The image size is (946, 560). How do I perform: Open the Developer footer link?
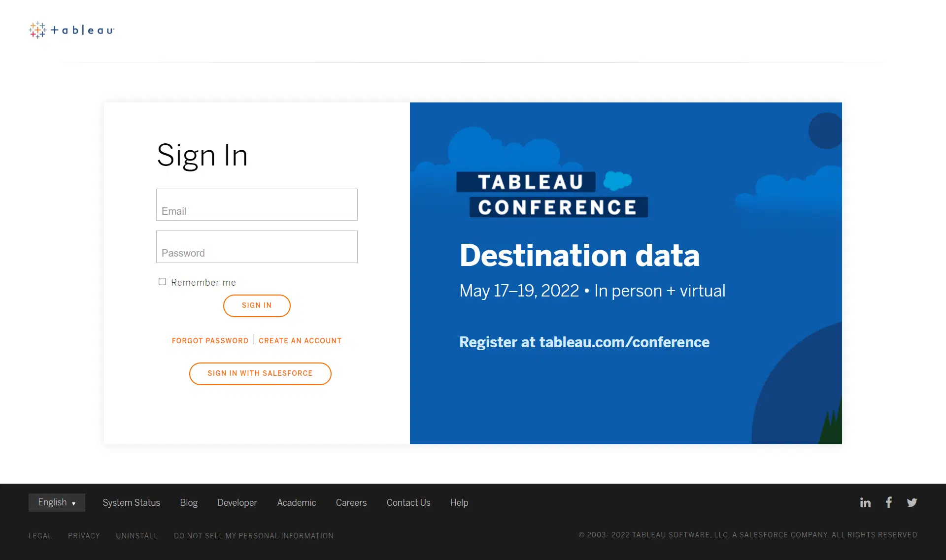coord(237,502)
